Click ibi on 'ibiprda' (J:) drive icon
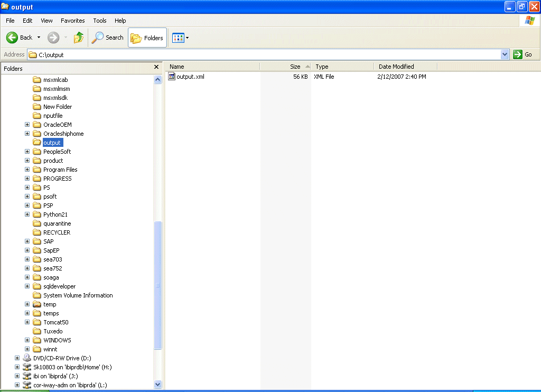This screenshot has height=392, width=541. 27,376
